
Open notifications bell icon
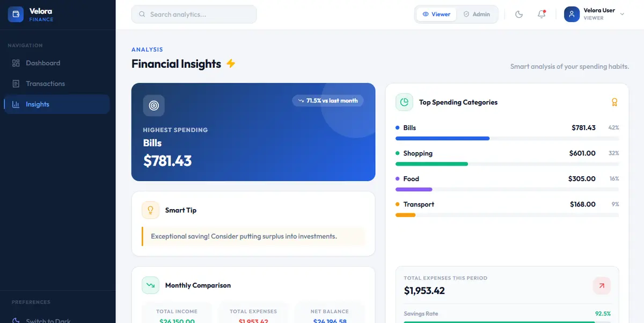pyautogui.click(x=541, y=15)
